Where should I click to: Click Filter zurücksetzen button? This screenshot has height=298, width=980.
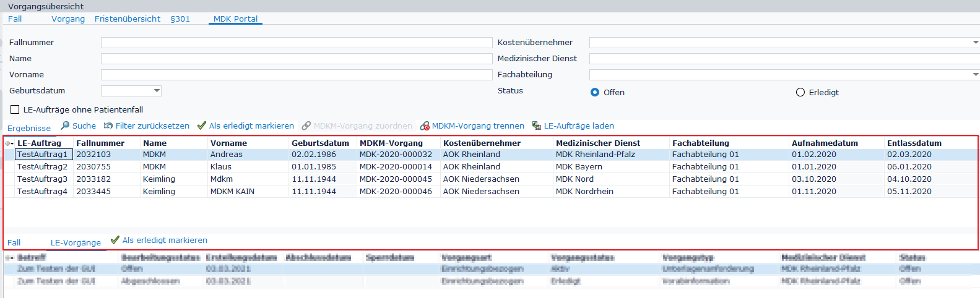coord(147,126)
